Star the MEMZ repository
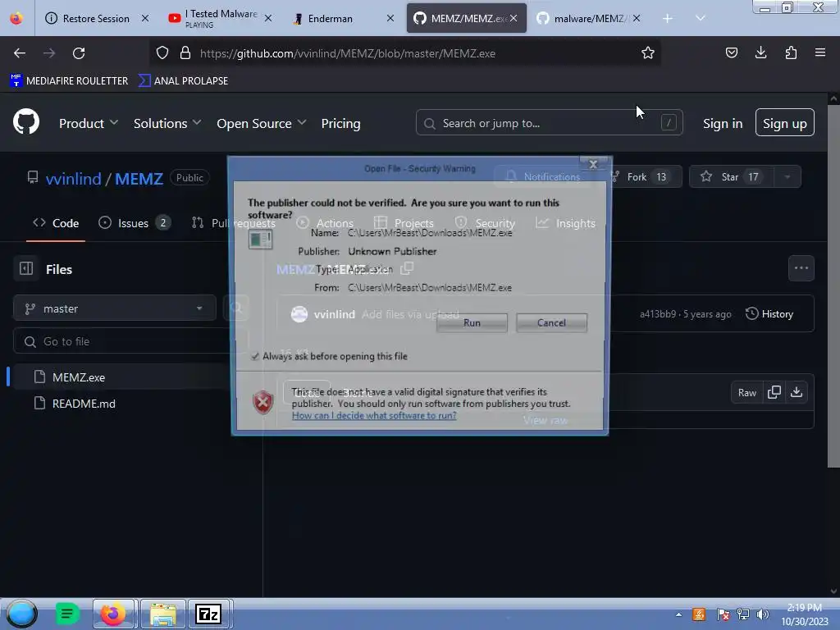This screenshot has width=840, height=630. 732,177
